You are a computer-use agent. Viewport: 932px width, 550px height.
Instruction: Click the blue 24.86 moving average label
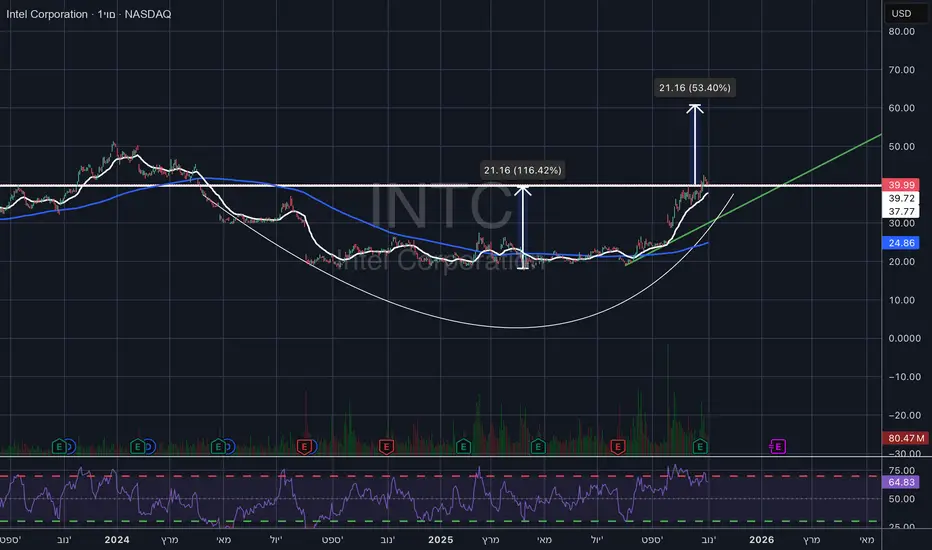[x=901, y=243]
